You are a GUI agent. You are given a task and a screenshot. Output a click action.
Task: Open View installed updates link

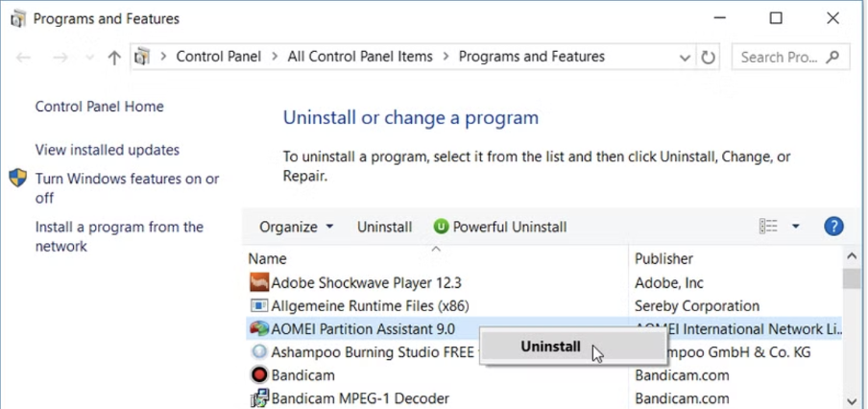pos(107,150)
